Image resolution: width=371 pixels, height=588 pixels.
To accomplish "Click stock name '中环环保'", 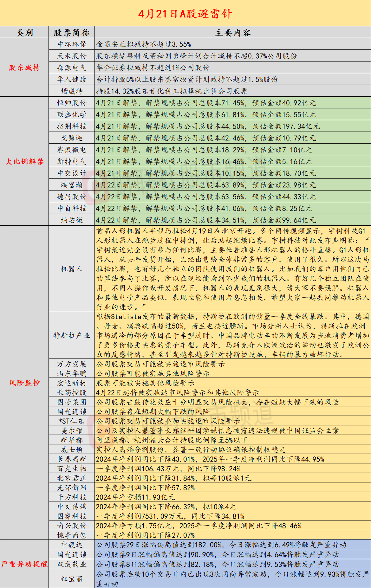I will pyautogui.click(x=72, y=44).
